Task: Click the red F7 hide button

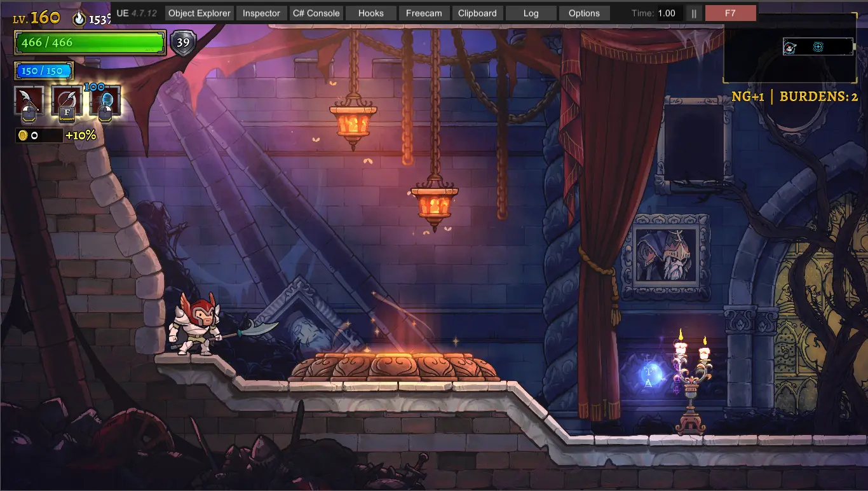Action: 730,13
